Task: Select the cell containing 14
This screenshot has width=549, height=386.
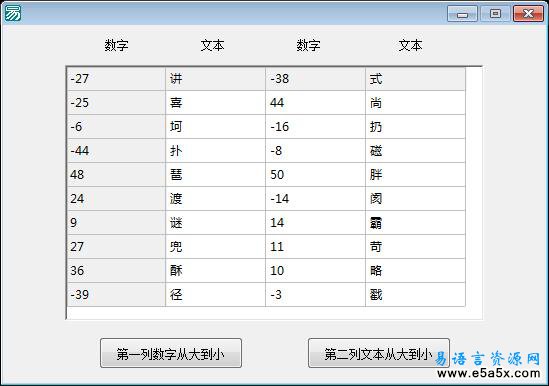Action: coord(315,223)
